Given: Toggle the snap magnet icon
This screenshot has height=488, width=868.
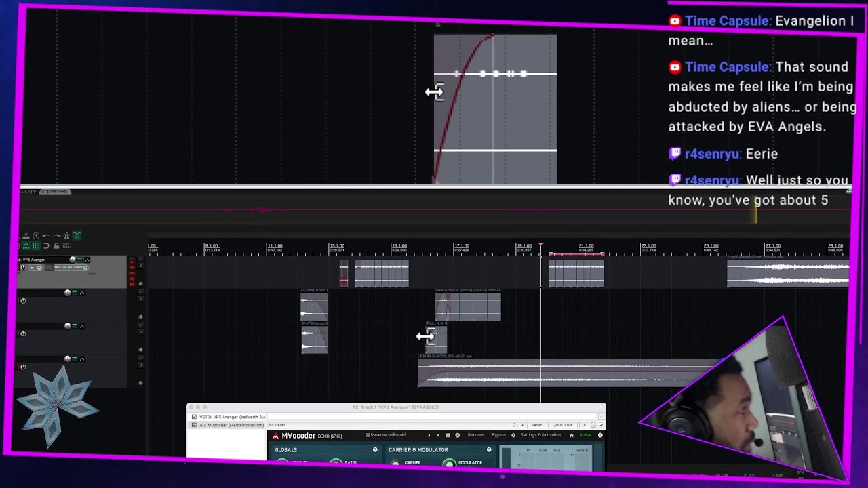Looking at the screenshot, I should (x=46, y=246).
